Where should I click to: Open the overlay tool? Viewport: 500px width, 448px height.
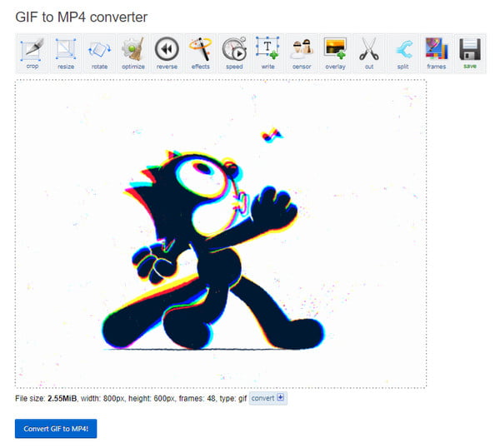point(335,53)
